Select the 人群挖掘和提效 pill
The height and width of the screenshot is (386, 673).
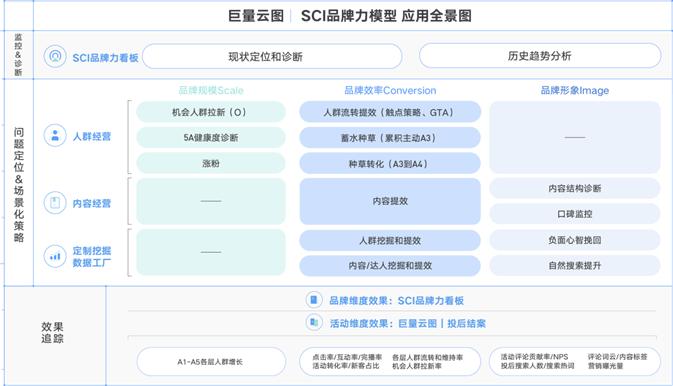pyautogui.click(x=390, y=240)
